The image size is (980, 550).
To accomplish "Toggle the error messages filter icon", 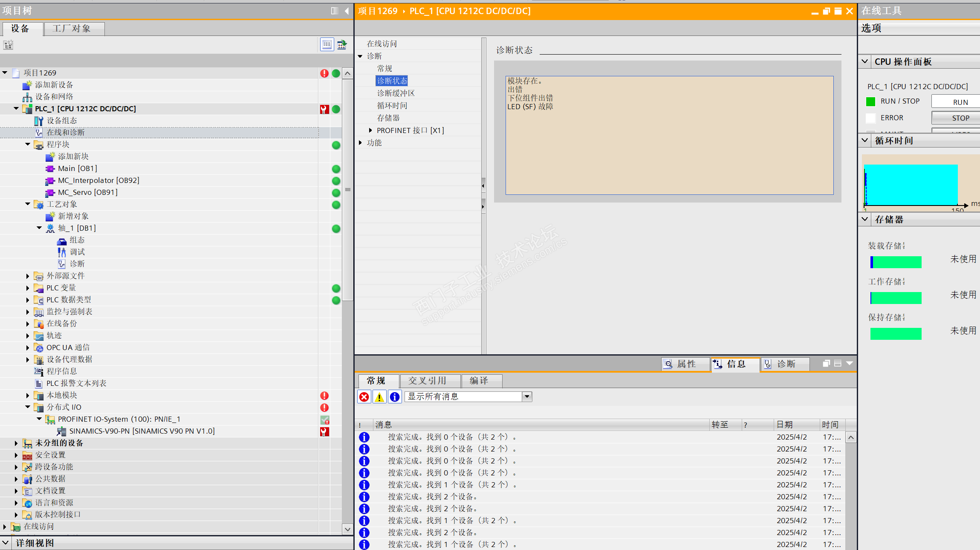I will pyautogui.click(x=364, y=397).
